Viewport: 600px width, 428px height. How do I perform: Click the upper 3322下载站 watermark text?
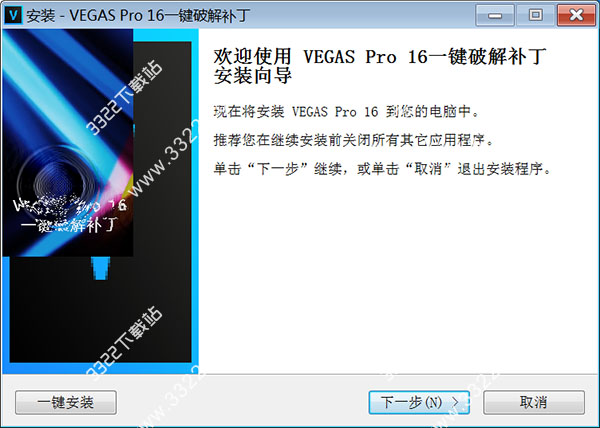coord(124,97)
